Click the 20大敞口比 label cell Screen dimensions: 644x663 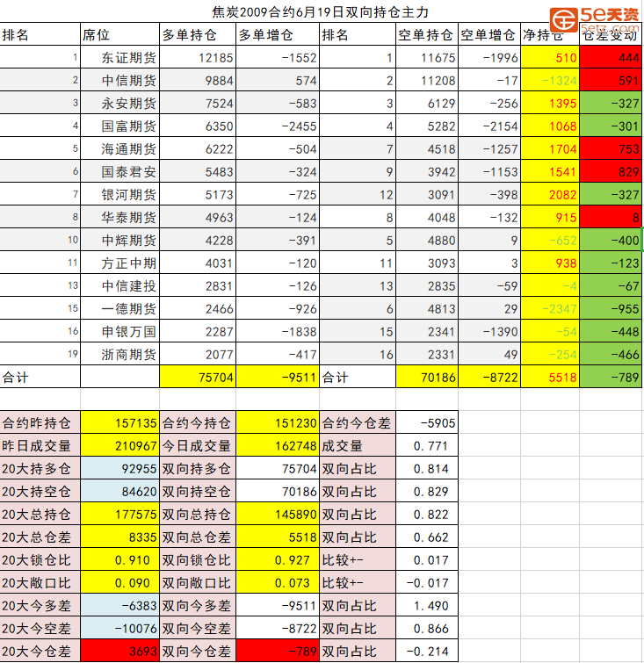point(40,582)
